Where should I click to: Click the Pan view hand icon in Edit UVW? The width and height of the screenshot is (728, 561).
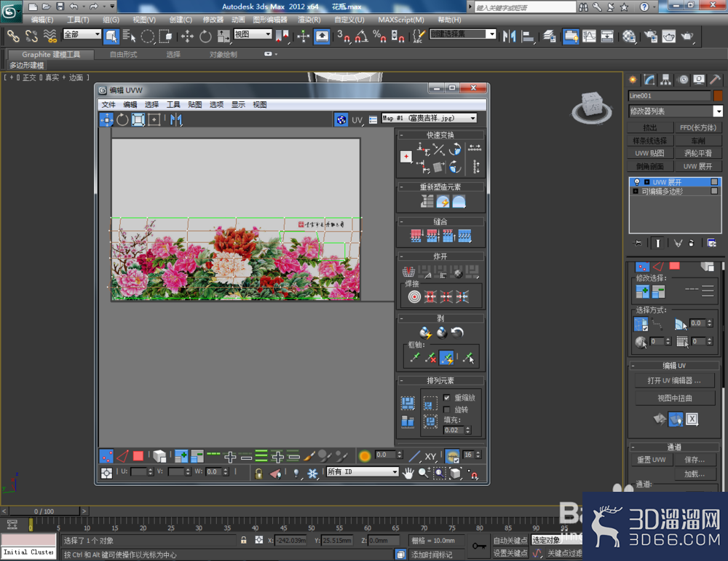[408, 473]
